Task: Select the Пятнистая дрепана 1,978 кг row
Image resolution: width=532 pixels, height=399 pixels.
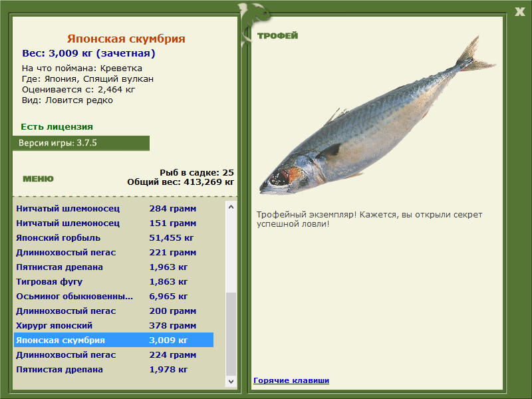Action: [x=114, y=369]
